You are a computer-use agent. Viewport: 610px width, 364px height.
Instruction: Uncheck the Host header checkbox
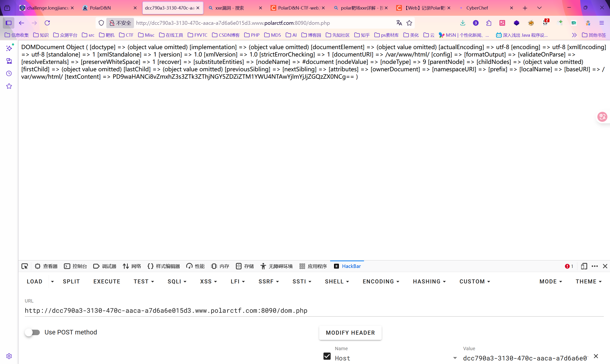[x=327, y=356]
